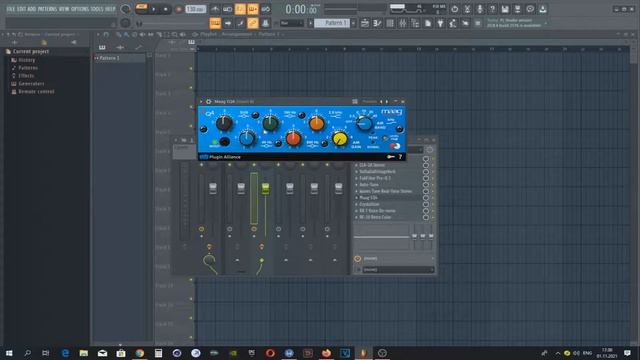
Task: Toggle countdown before recording
Action: pos(240,9)
